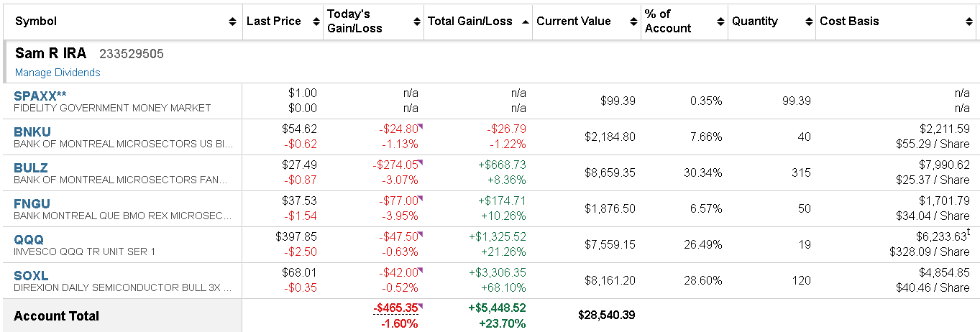Click Account Total today's loss -$465.35
This screenshot has height=332, width=980.
click(x=395, y=308)
